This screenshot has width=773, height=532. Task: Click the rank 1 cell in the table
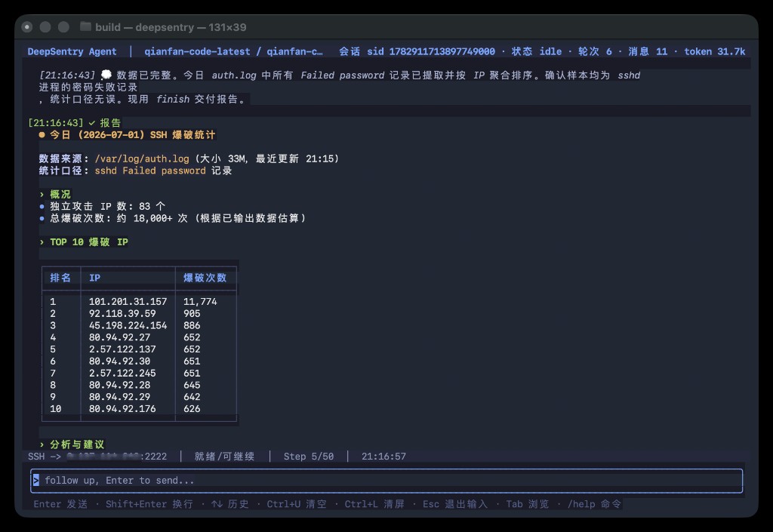pyautogui.click(x=53, y=302)
